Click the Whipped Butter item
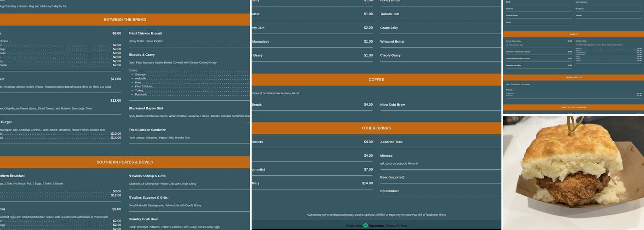The image size is (644, 230). [392, 42]
